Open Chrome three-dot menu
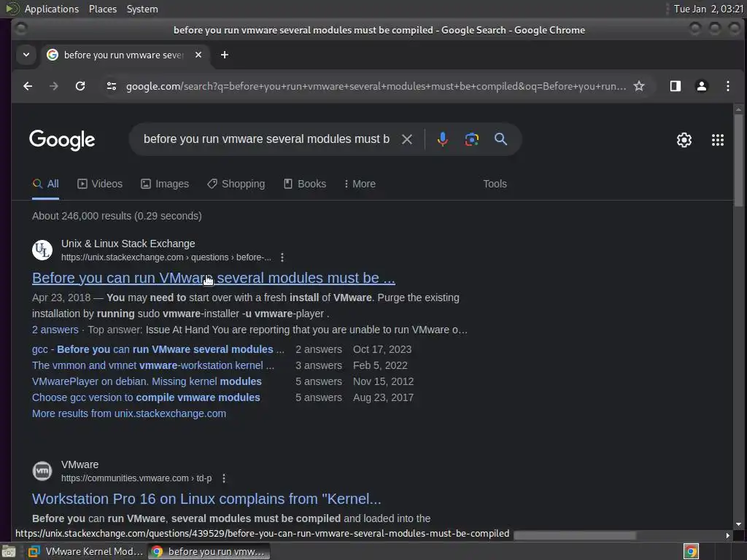 727,86
